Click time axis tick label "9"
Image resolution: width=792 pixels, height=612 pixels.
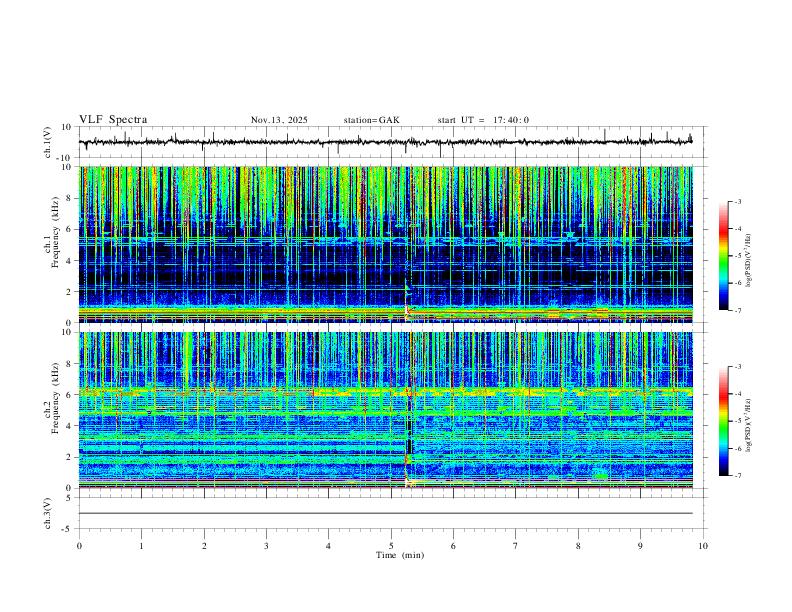pyautogui.click(x=640, y=546)
